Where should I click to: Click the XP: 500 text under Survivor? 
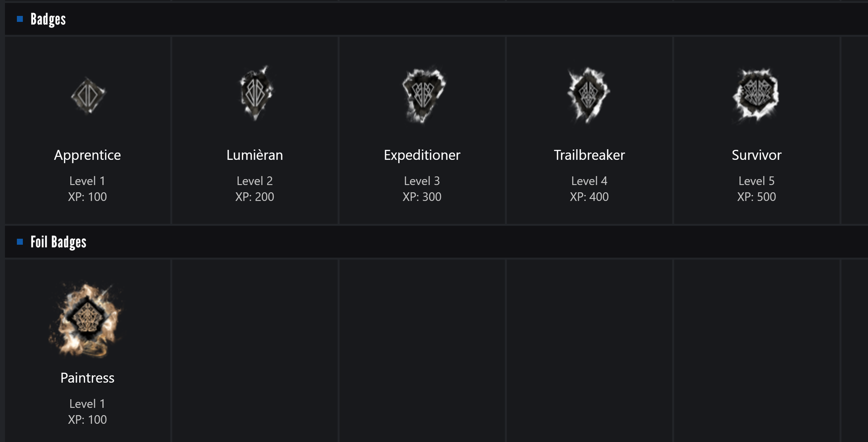(x=756, y=197)
